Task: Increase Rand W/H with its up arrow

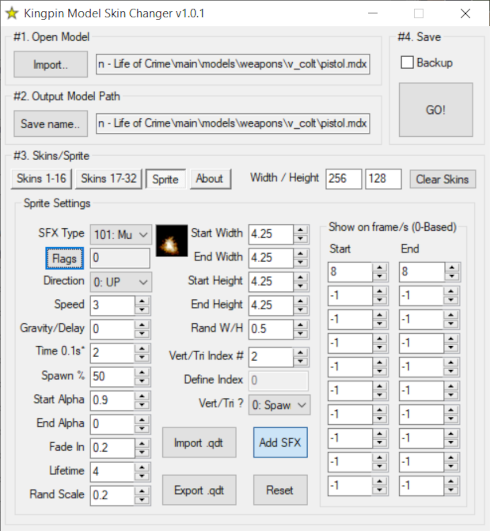Action: coord(301,324)
